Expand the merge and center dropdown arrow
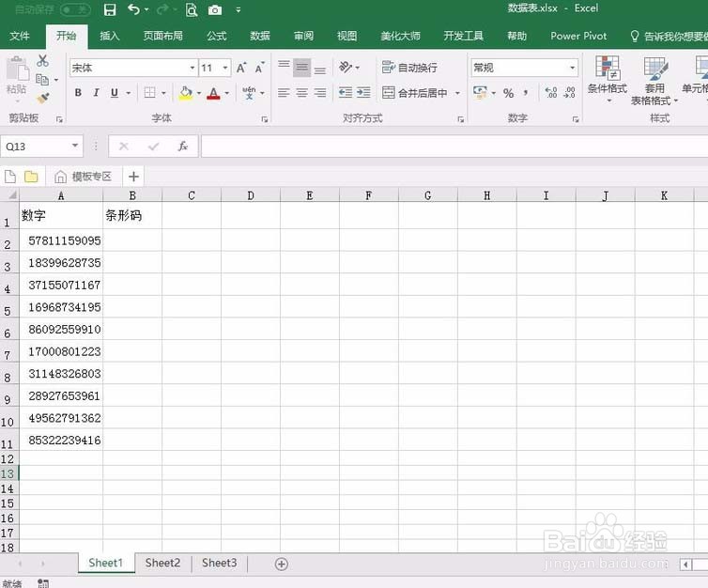This screenshot has height=588, width=708. [x=457, y=93]
